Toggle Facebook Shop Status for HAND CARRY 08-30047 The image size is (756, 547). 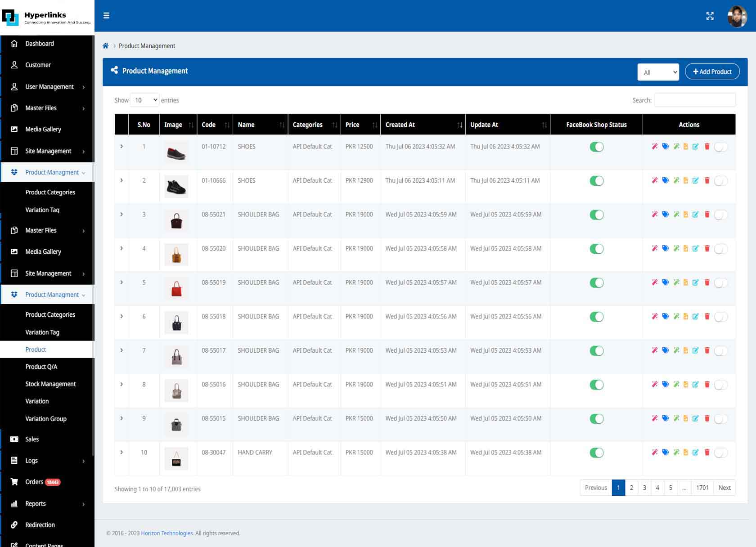coord(597,453)
